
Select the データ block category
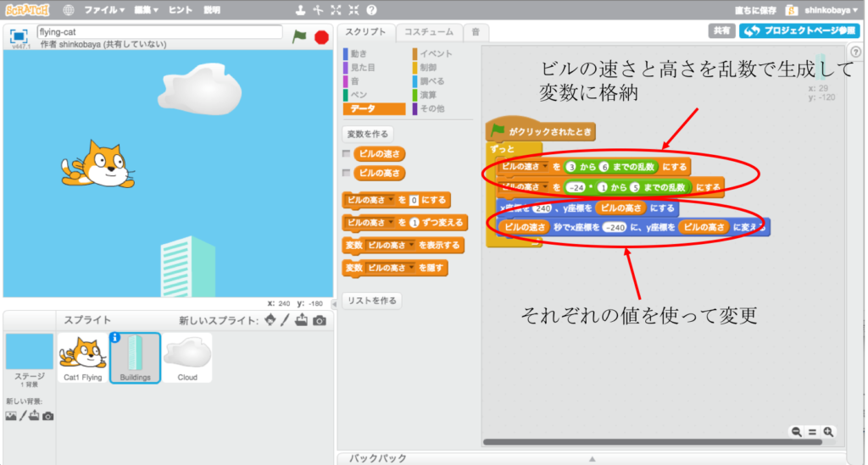point(374,109)
